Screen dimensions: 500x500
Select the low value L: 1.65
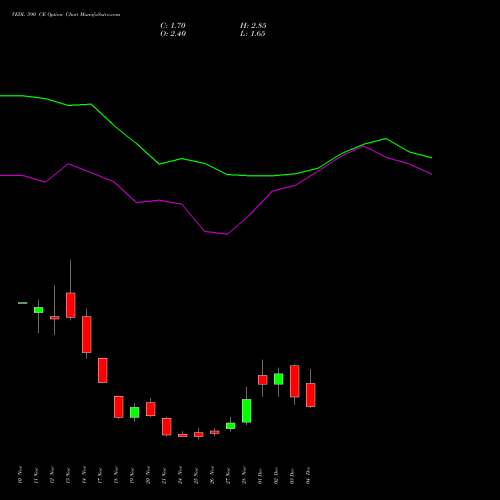click(252, 34)
